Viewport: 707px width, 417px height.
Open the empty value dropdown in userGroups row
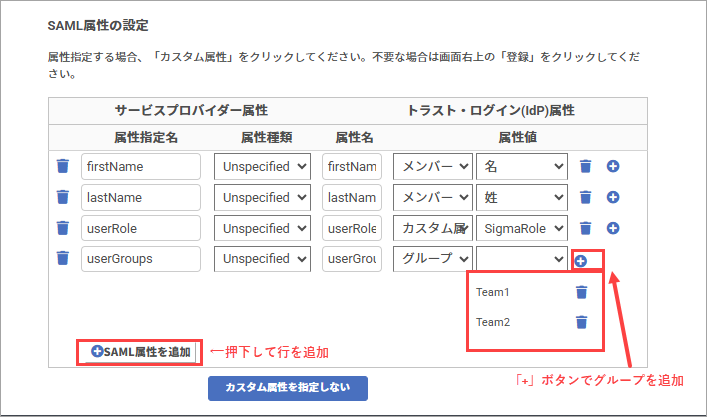(522, 259)
